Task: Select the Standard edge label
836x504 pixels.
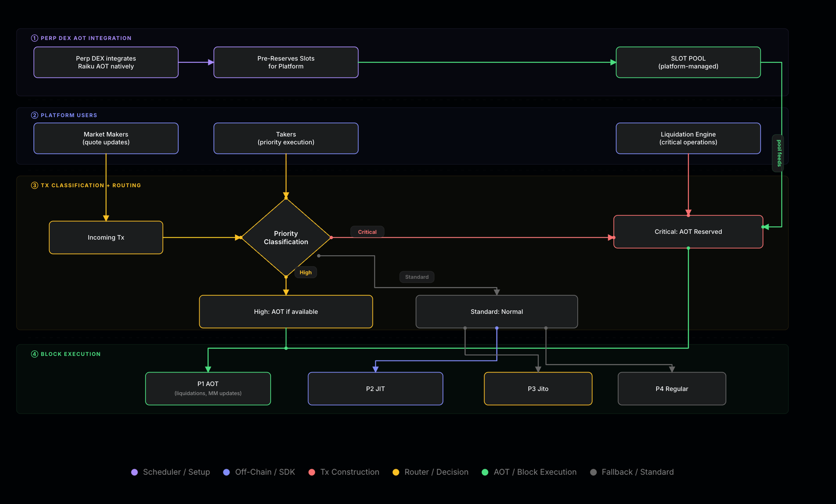Action: [417, 277]
